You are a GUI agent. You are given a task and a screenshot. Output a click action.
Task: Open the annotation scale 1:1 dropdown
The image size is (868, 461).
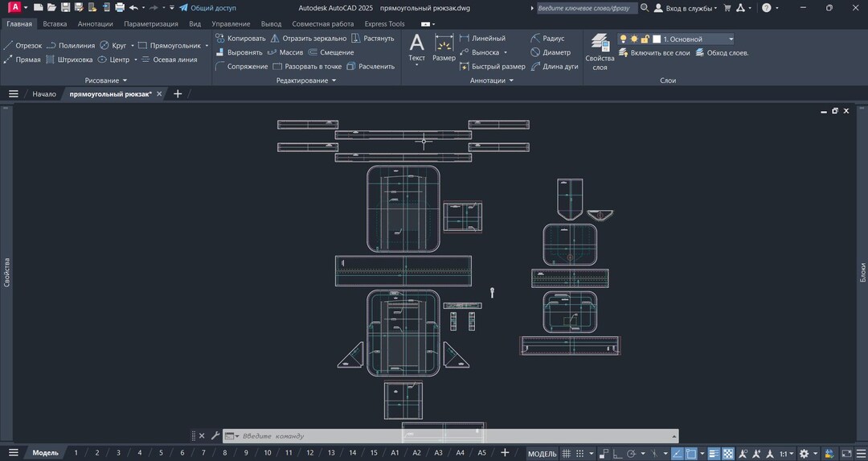(787, 454)
